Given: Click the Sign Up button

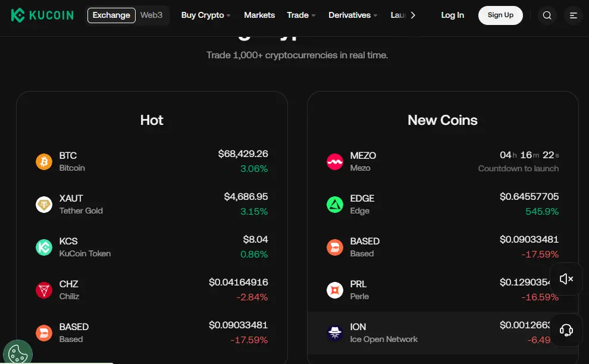Looking at the screenshot, I should [x=500, y=15].
